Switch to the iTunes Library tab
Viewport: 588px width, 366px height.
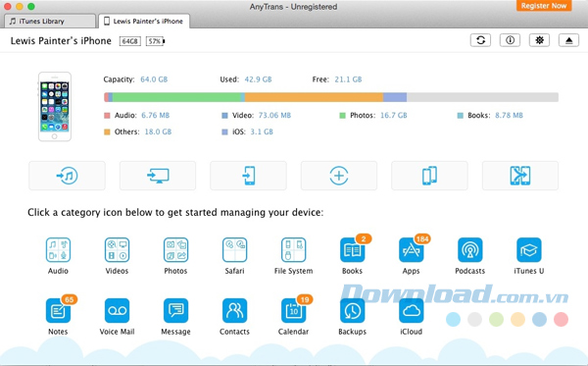pos(50,21)
